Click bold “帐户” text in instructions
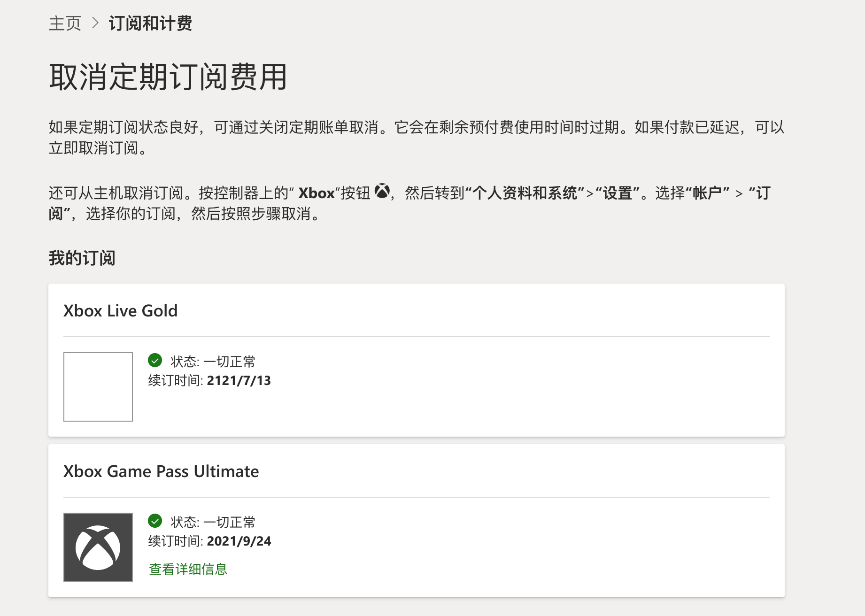 pos(707,193)
